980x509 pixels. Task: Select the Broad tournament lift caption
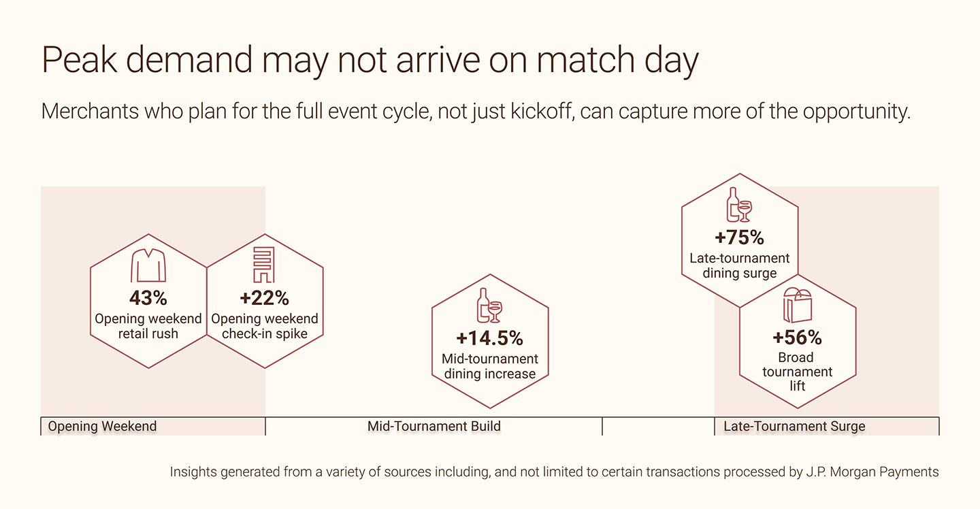797,372
